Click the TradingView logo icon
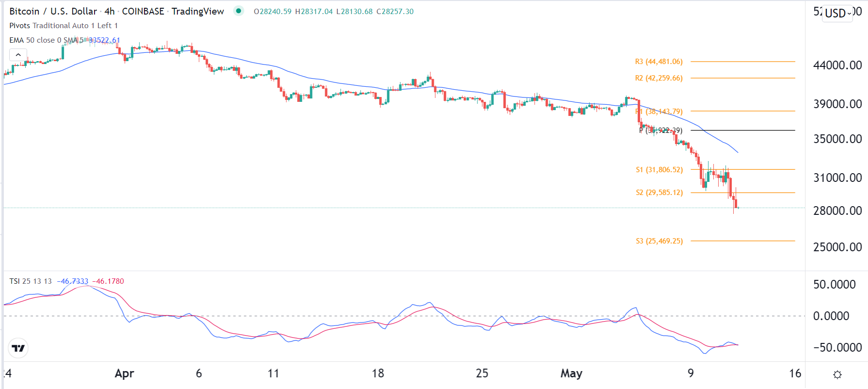868x389 pixels. coord(18,348)
